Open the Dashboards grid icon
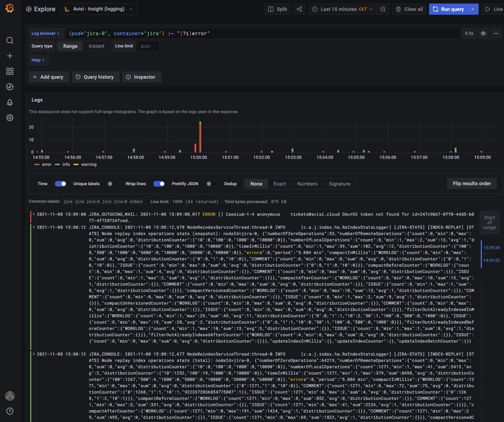504x422 pixels. tap(10, 71)
